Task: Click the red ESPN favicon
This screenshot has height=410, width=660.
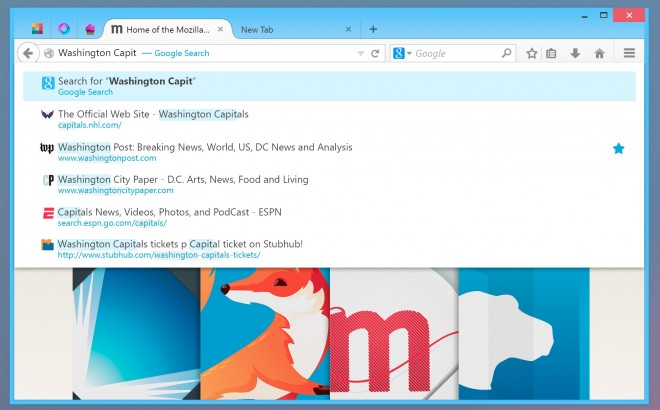Action: pos(48,213)
